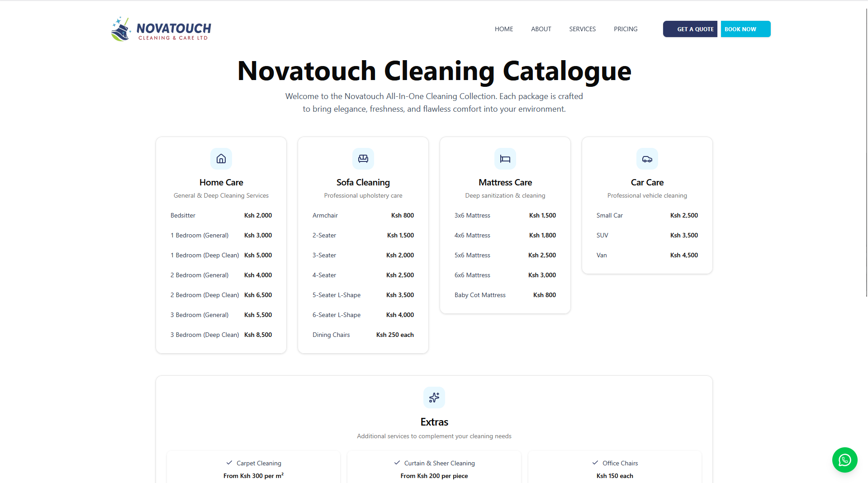The height and width of the screenshot is (483, 868).
Task: Click the BOOK NOW button
Action: click(745, 29)
